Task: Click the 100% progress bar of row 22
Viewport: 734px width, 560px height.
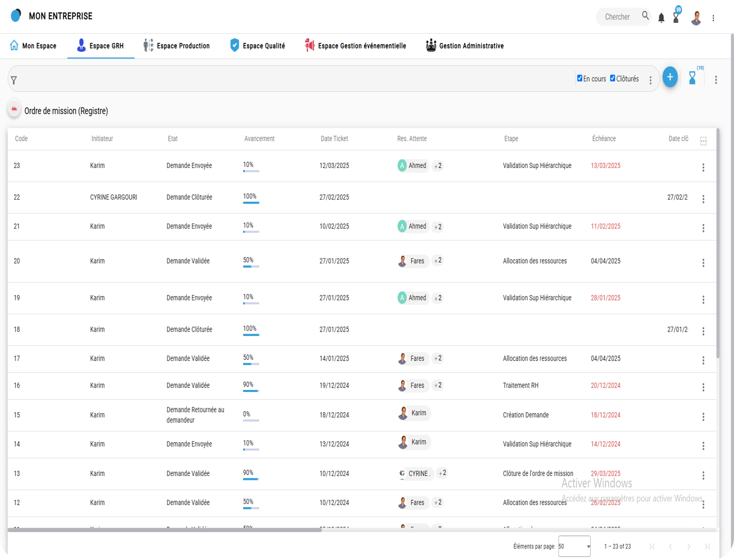Action: point(251,202)
